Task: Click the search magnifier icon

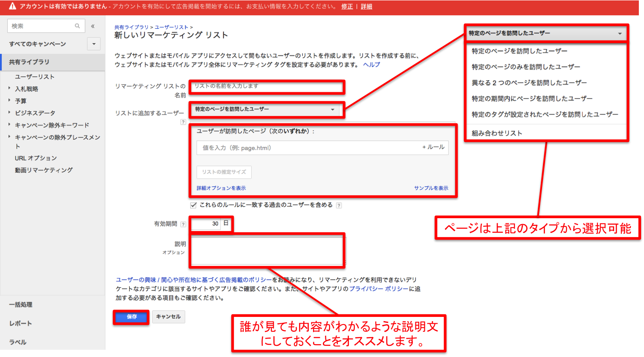Action: click(x=77, y=26)
